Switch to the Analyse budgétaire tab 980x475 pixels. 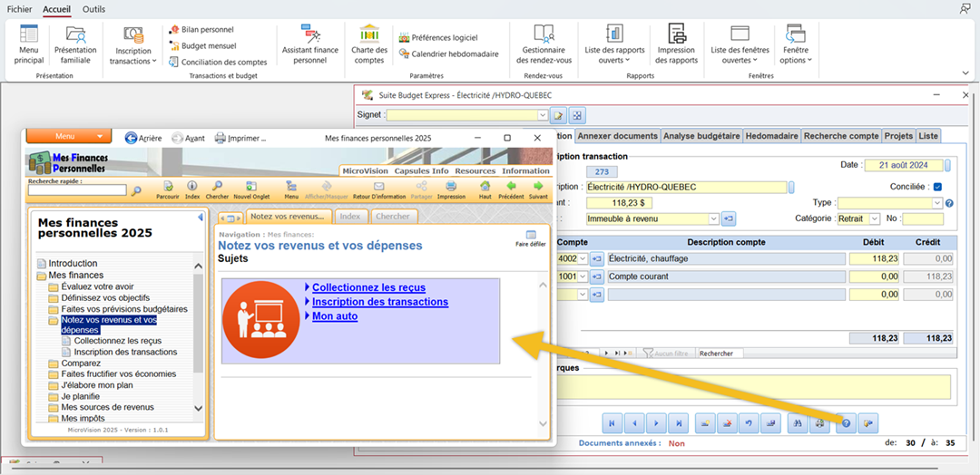point(701,136)
